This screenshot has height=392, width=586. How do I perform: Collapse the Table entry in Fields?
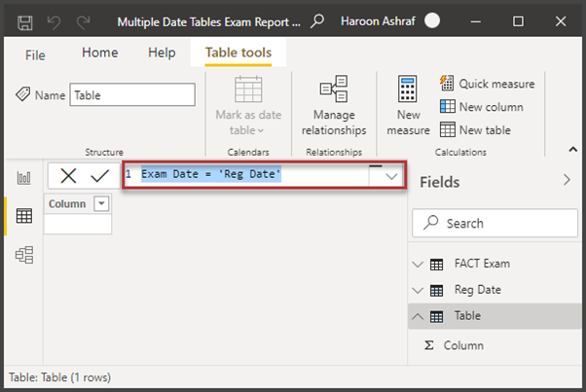(418, 316)
